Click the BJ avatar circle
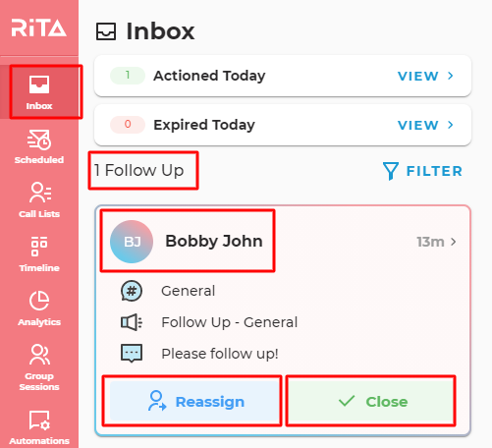This screenshot has height=448, width=492. pyautogui.click(x=132, y=242)
